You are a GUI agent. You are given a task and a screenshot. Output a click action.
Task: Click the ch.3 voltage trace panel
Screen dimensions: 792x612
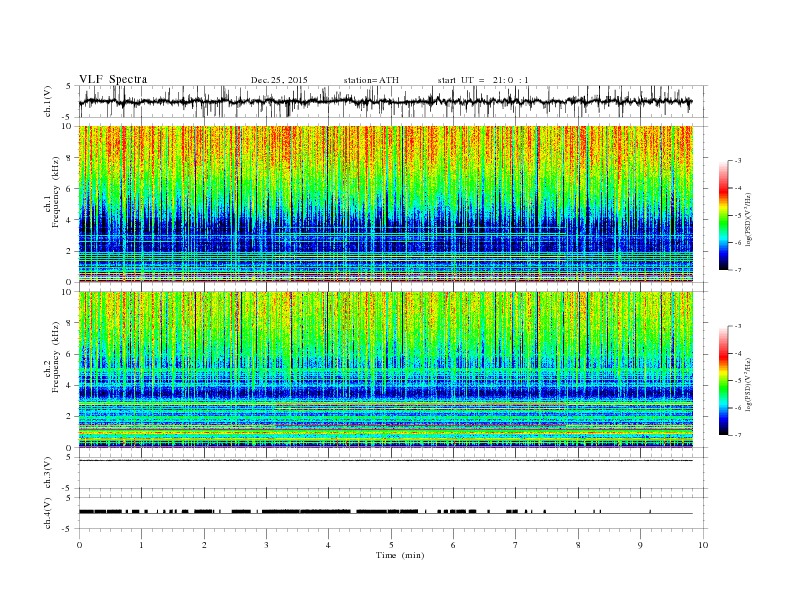click(x=393, y=473)
